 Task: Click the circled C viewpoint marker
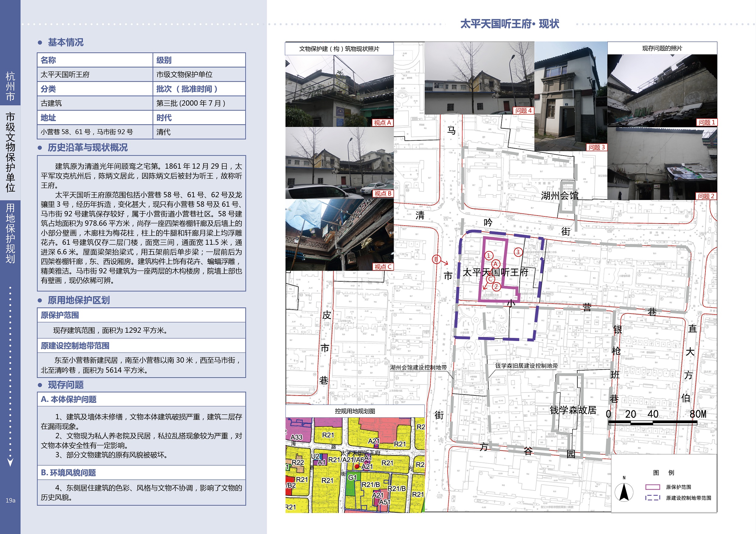(x=490, y=279)
